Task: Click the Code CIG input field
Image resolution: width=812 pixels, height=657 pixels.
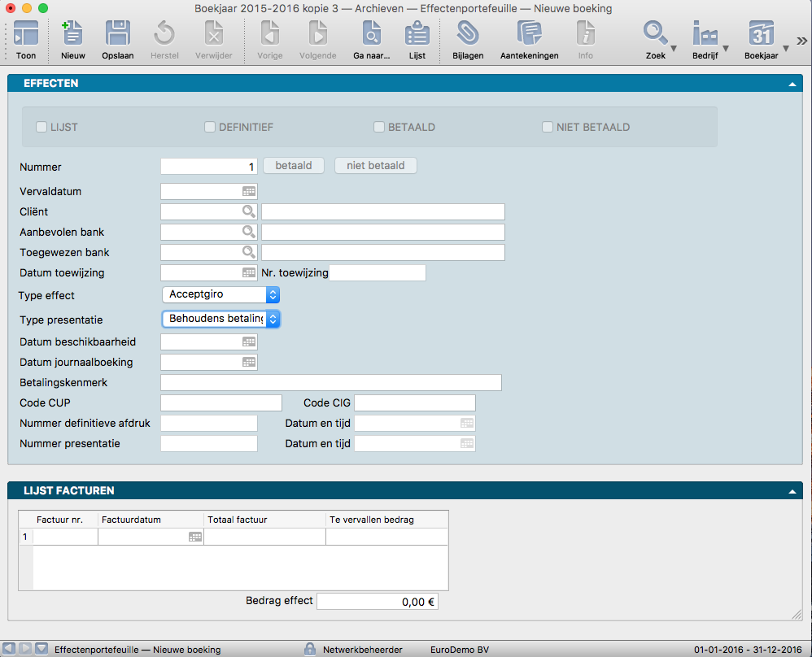Action: (415, 402)
